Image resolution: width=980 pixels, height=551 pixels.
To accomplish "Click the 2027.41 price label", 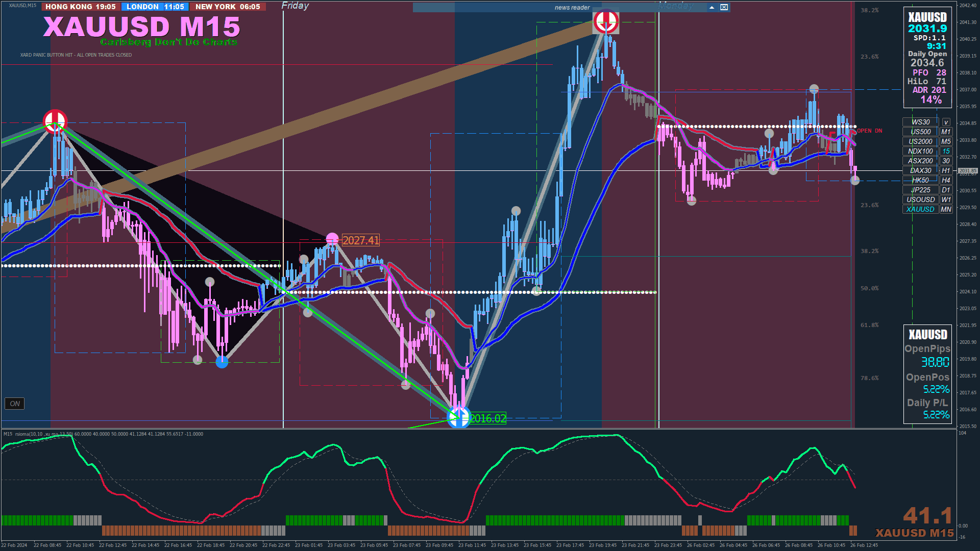I will [x=361, y=240].
